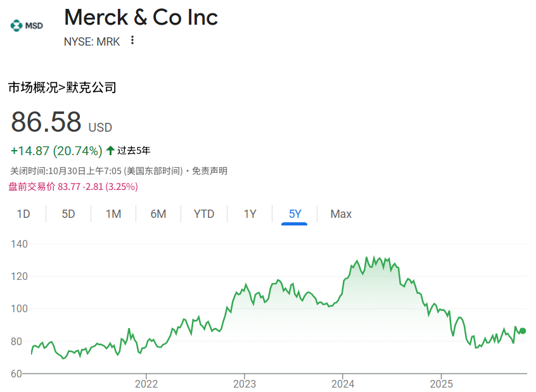Open the Max historical chart

click(340, 214)
